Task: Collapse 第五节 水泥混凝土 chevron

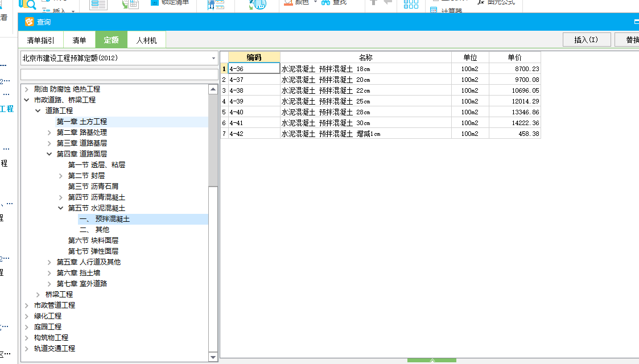Action: coord(61,208)
